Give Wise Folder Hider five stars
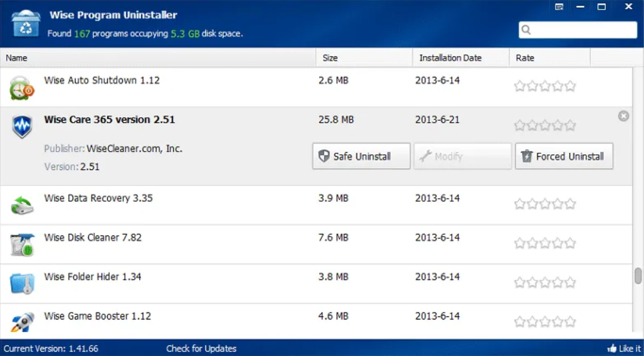 (570, 283)
